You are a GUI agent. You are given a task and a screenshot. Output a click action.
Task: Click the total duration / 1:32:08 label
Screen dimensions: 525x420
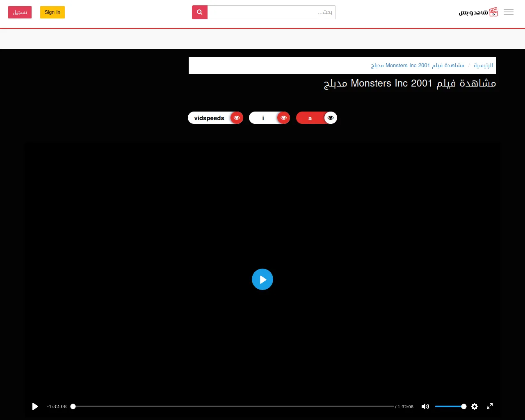pyautogui.click(x=404, y=406)
